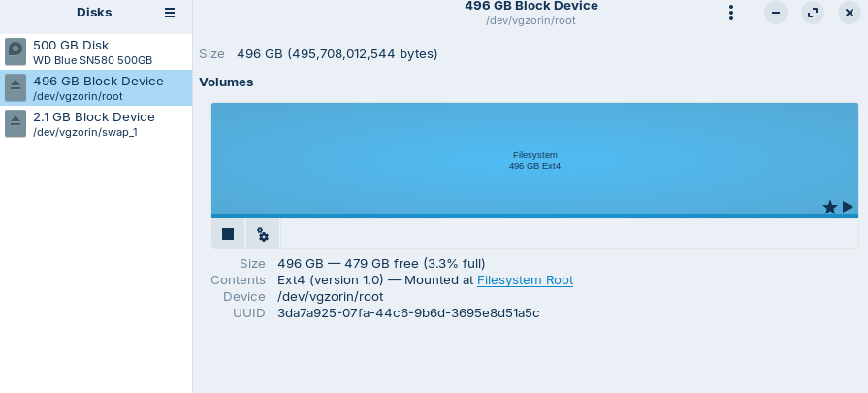Click the icon beside 496 GB Block Device
Image resolution: width=868 pixels, height=393 pixels.
[16, 87]
